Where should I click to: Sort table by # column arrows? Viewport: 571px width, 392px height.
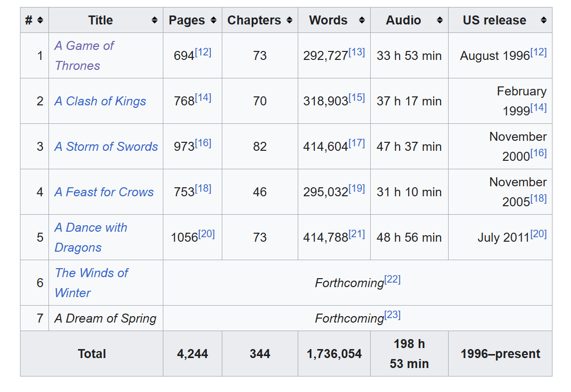(x=40, y=20)
